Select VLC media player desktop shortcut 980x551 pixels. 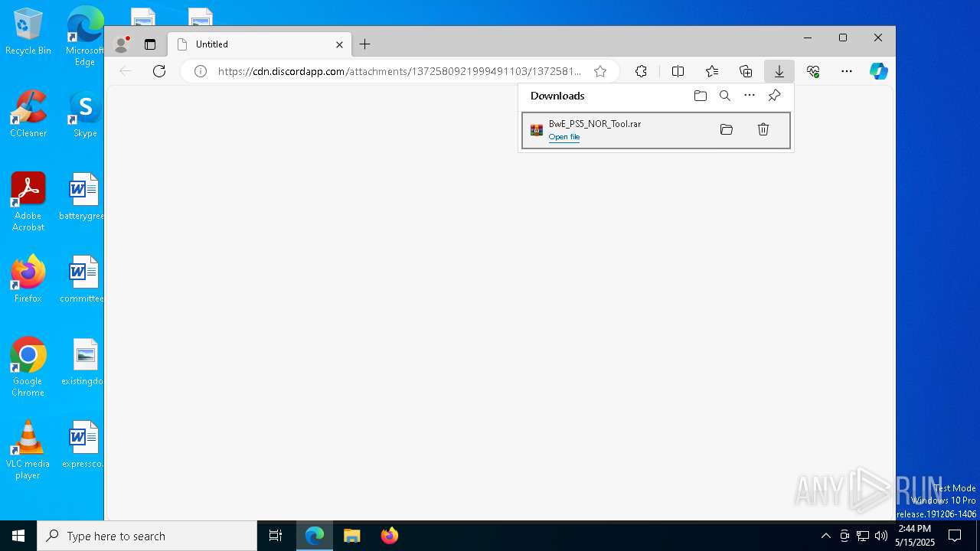click(28, 449)
